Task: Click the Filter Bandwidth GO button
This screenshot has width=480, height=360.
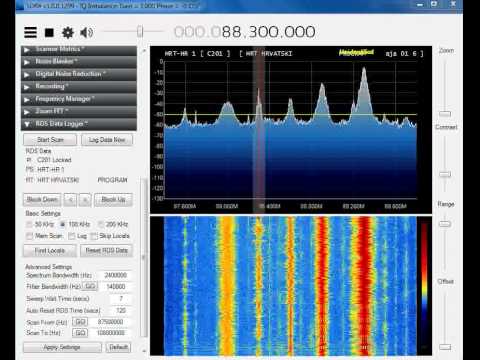Action: (x=90, y=286)
